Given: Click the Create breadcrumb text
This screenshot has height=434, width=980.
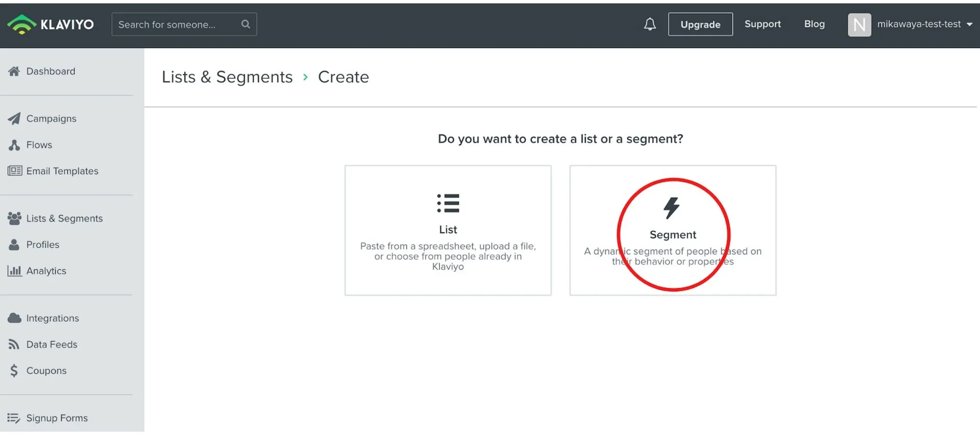Looking at the screenshot, I should pos(344,77).
